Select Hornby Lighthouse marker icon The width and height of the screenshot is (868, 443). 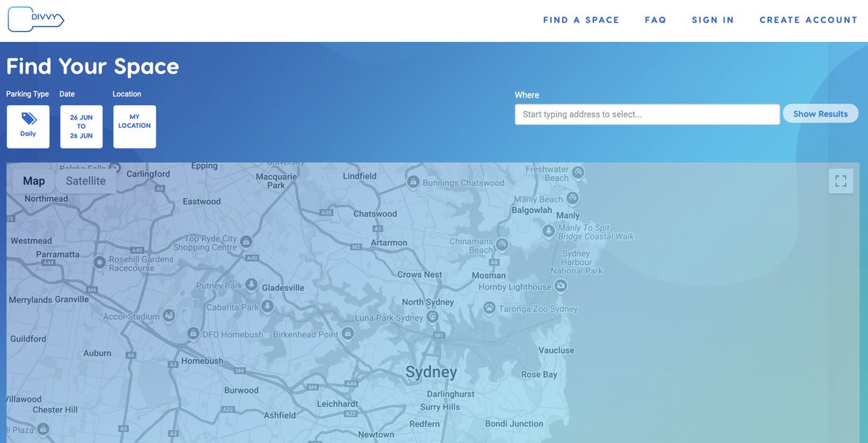click(561, 287)
